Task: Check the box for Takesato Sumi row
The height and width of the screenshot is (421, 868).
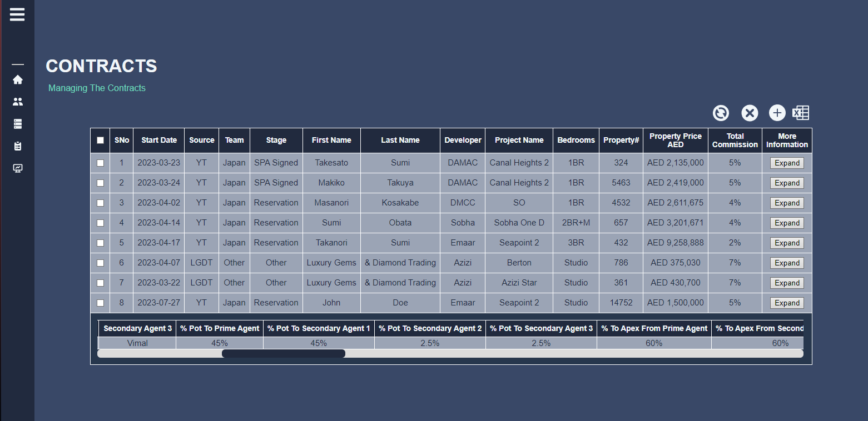Action: [100, 163]
